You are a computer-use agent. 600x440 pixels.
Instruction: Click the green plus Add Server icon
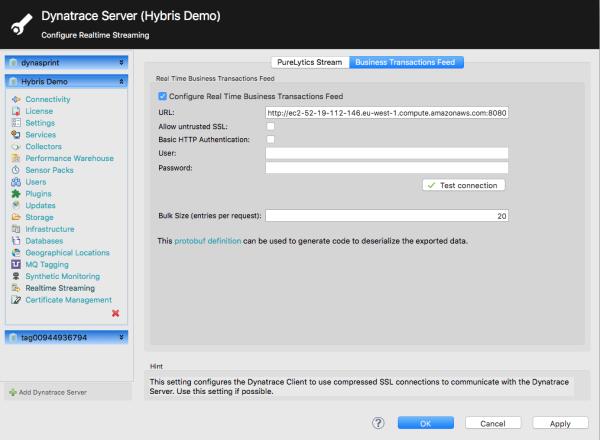click(x=13, y=393)
